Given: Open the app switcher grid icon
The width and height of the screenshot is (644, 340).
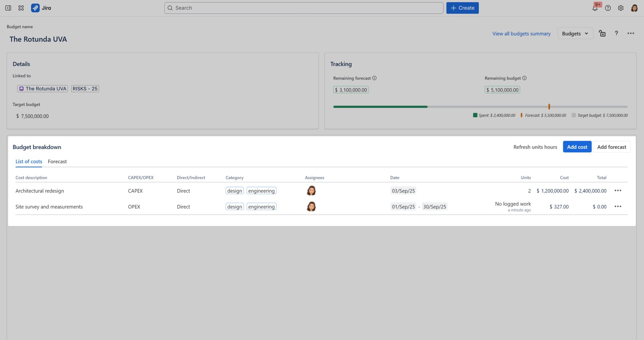Looking at the screenshot, I should tap(21, 8).
